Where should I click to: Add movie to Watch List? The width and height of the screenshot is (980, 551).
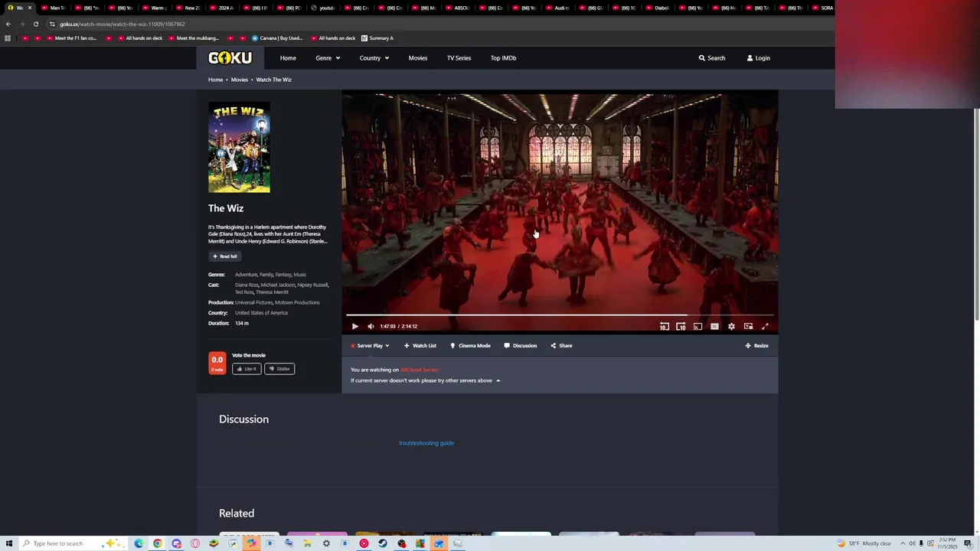click(x=420, y=345)
